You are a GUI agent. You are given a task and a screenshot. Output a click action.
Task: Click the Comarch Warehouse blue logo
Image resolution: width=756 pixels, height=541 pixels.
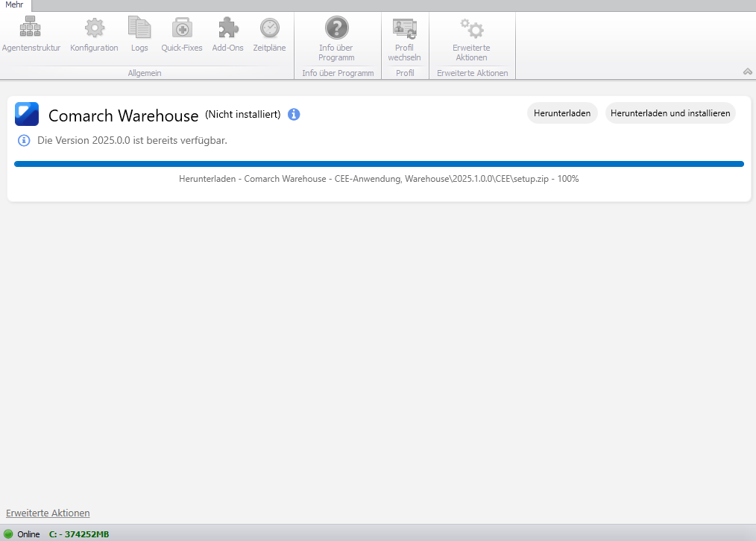coord(27,114)
